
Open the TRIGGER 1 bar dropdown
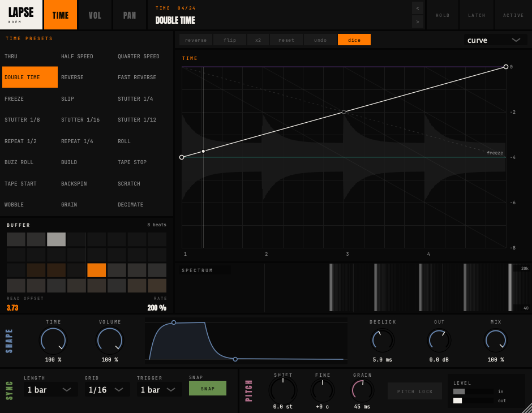click(x=159, y=390)
